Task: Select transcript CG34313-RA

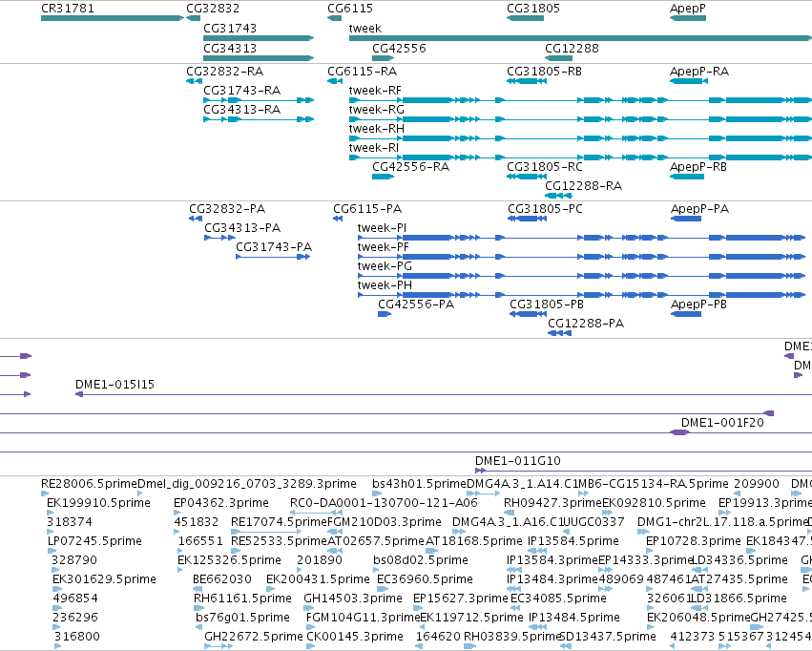Action: click(259, 119)
